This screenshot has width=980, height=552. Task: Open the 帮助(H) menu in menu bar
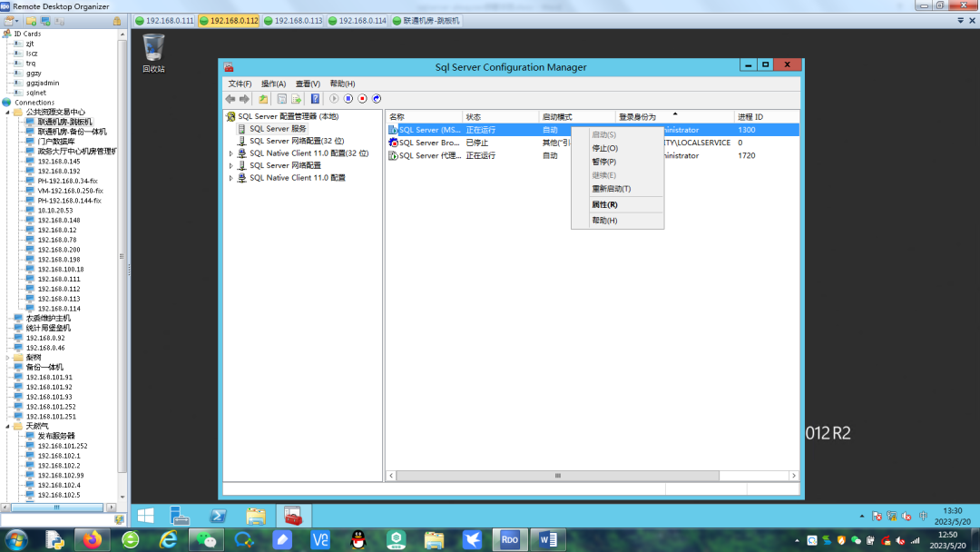click(x=342, y=84)
